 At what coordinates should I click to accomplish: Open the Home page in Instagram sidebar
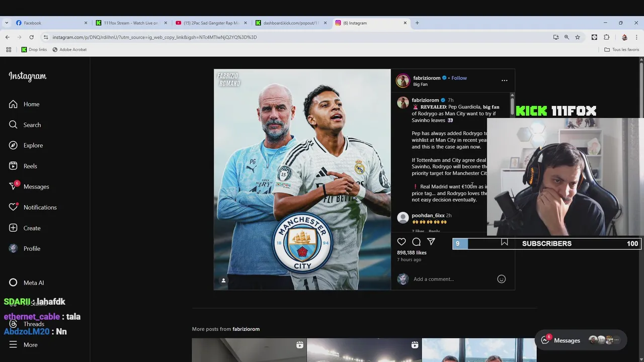(24, 104)
